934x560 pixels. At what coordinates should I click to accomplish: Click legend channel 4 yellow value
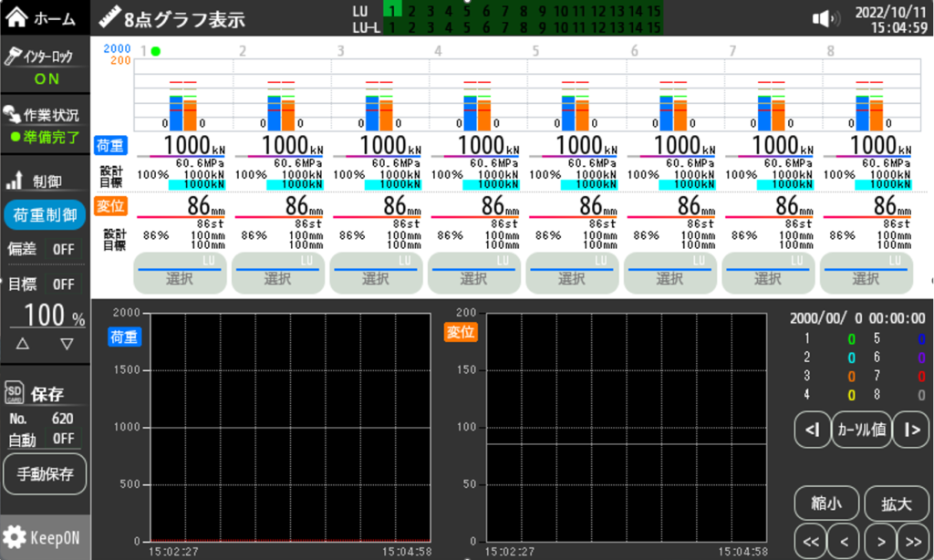point(851,395)
